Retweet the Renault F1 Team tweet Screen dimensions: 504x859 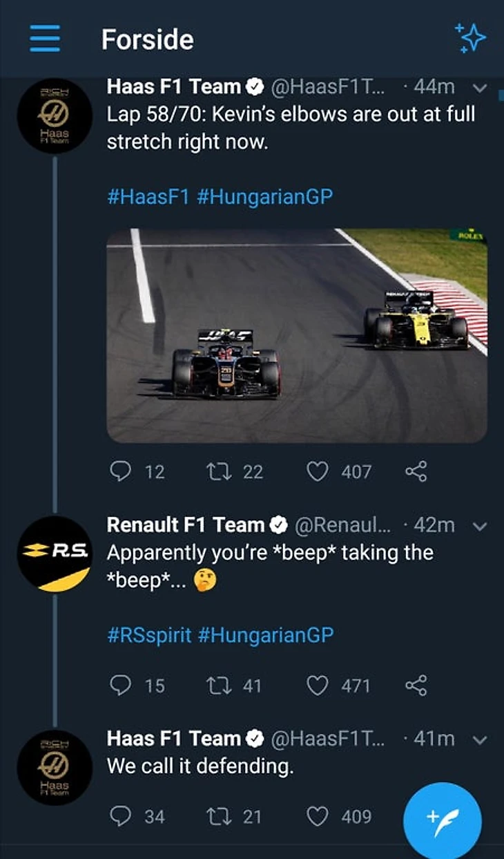click(219, 685)
